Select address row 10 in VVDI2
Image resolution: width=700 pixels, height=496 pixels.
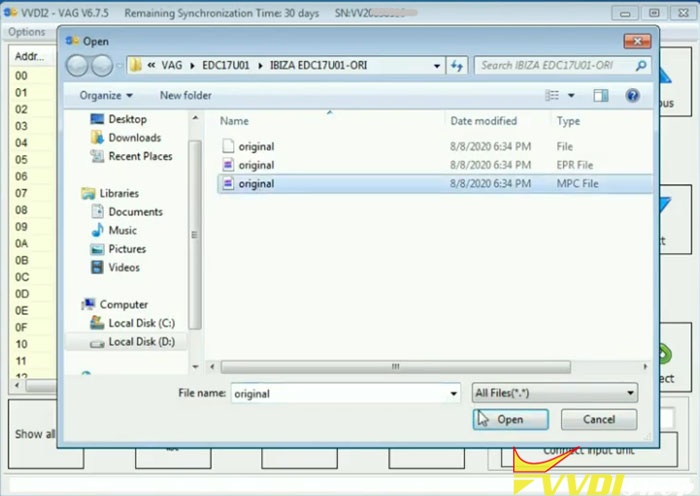21,344
